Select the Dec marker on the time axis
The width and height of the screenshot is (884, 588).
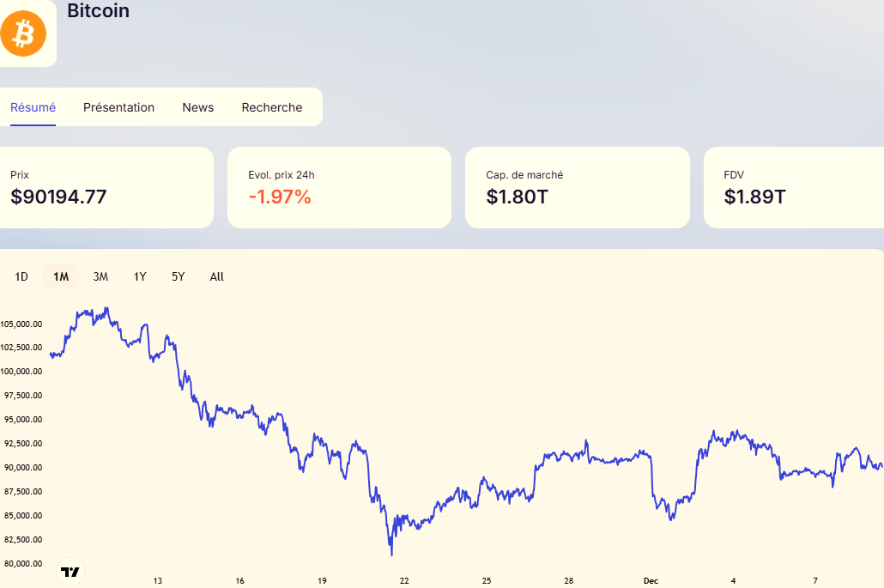click(651, 579)
